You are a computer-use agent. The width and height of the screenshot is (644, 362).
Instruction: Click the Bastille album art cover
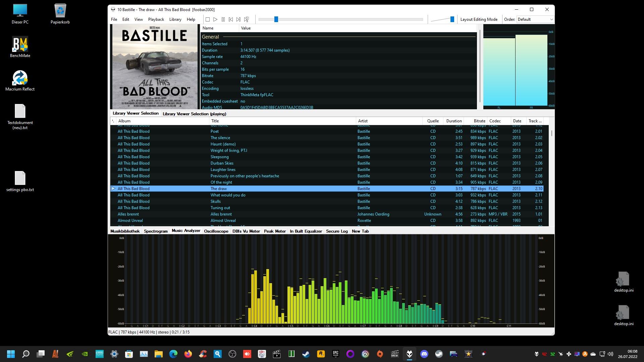coord(155,67)
